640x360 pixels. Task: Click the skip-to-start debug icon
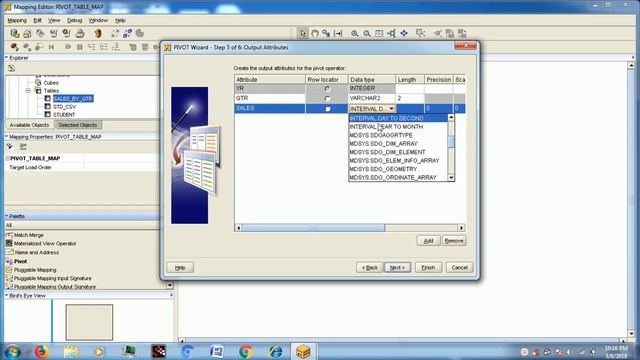pyautogui.click(x=51, y=47)
